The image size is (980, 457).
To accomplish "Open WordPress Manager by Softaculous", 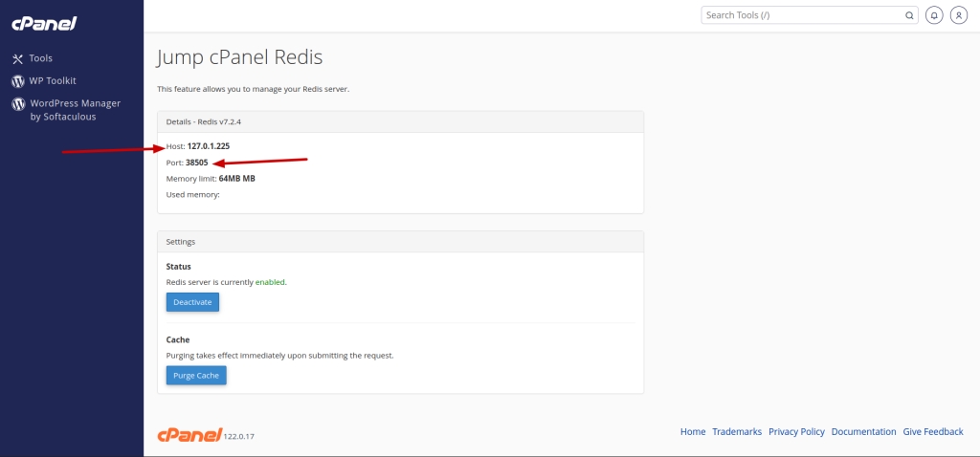I will click(75, 110).
